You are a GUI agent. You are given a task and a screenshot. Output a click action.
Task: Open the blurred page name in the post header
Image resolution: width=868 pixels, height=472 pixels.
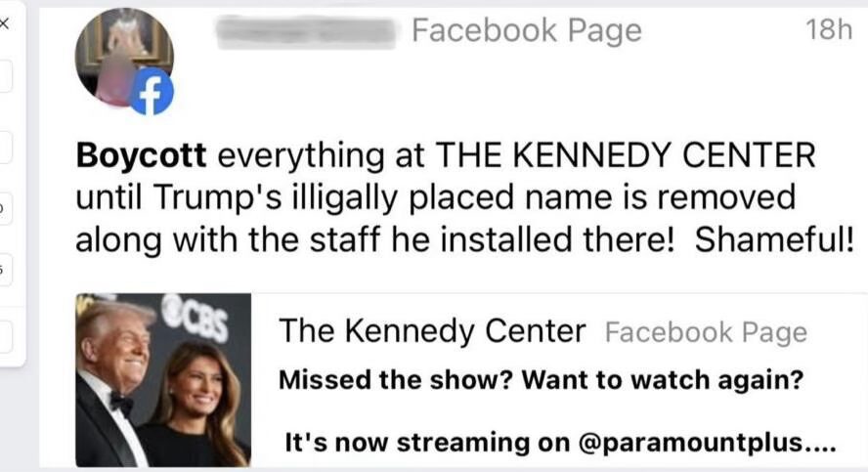click(307, 32)
